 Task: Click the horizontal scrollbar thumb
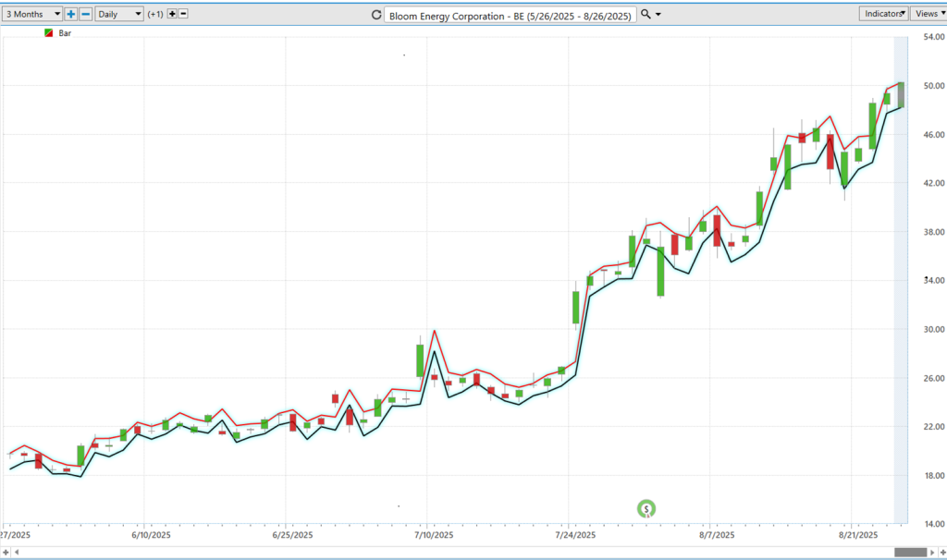click(910, 552)
